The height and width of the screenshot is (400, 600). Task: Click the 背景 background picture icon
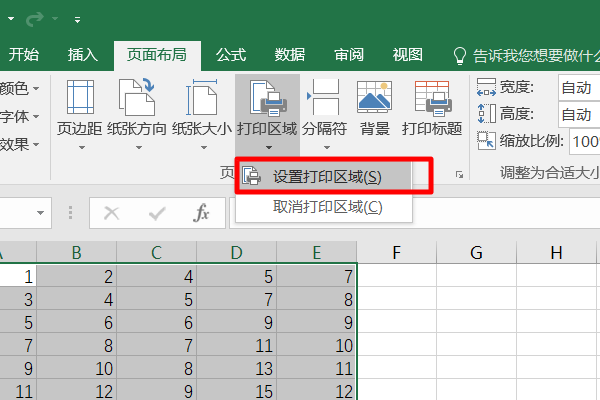pyautogui.click(x=374, y=97)
